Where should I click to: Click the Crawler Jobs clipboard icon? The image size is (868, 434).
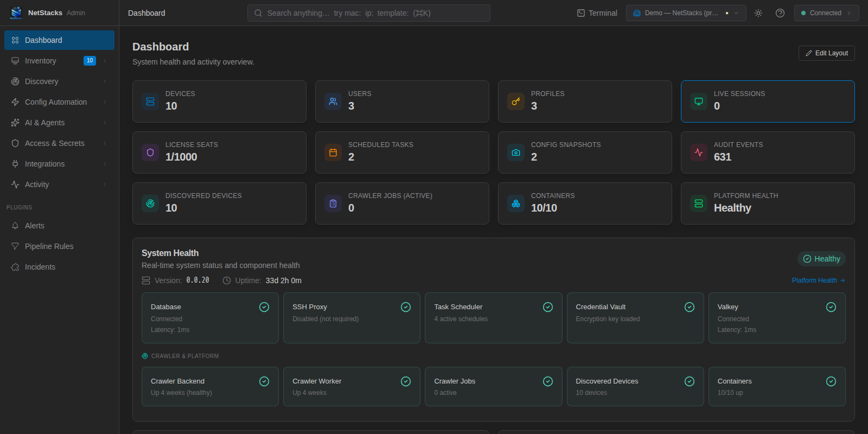[333, 203]
